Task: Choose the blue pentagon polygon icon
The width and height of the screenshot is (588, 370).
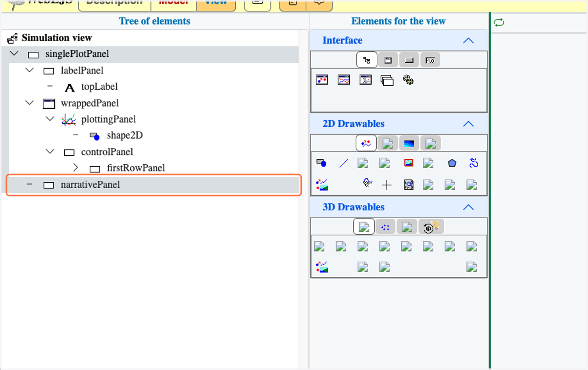Action: (x=452, y=163)
